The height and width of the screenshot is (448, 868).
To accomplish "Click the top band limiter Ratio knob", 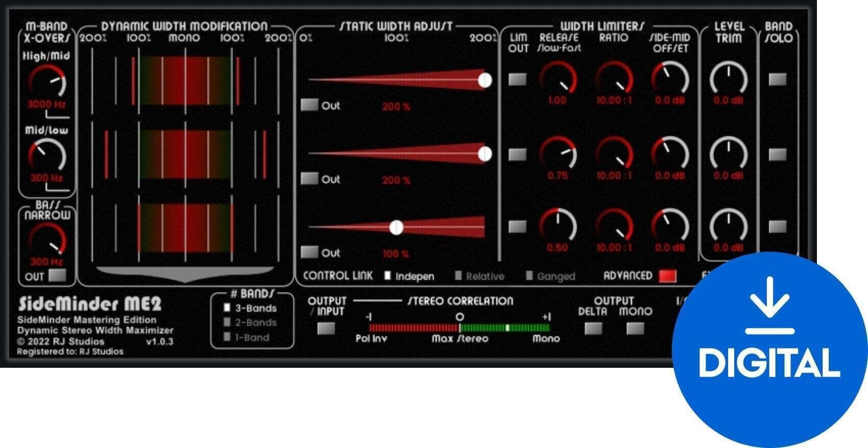I will coord(614,79).
